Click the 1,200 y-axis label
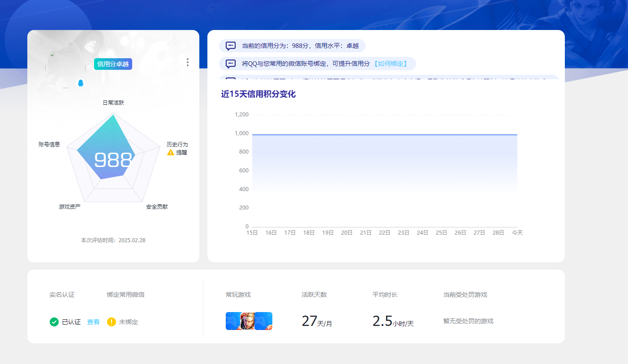Screen dimensions: 628x364 pos(241,115)
